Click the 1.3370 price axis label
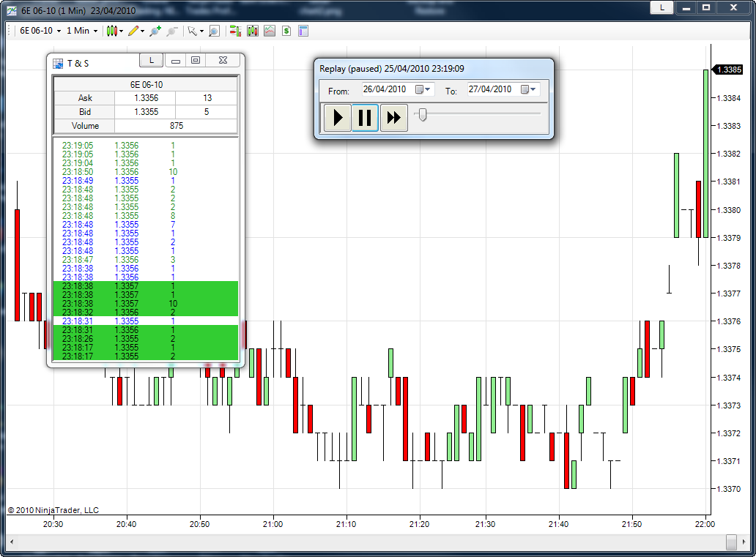Viewport: 756px width, 557px height. [728, 489]
